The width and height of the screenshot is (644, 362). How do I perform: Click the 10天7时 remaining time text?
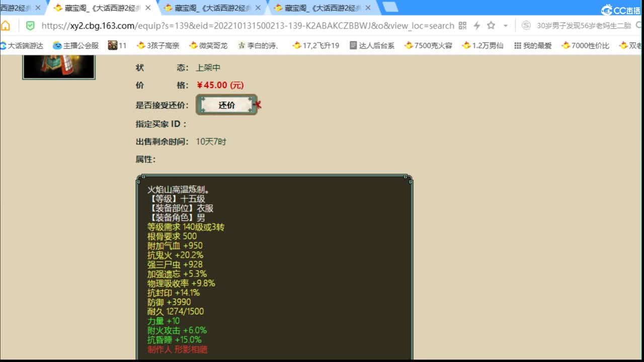[x=211, y=142]
